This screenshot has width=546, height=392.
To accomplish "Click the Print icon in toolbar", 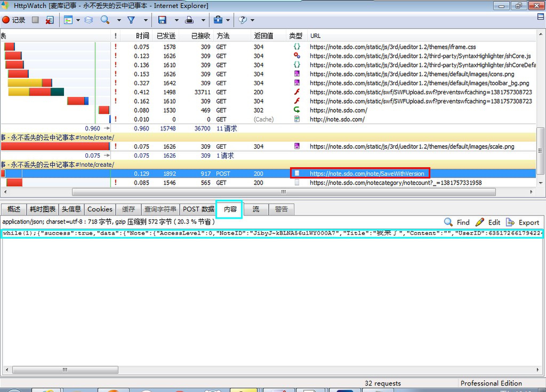I will point(189,20).
